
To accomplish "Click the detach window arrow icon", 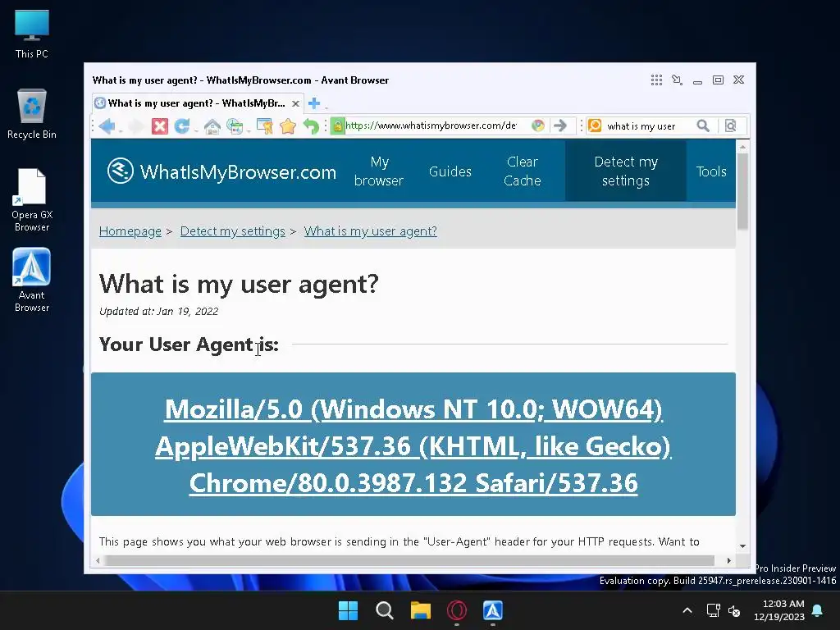I will tap(677, 80).
